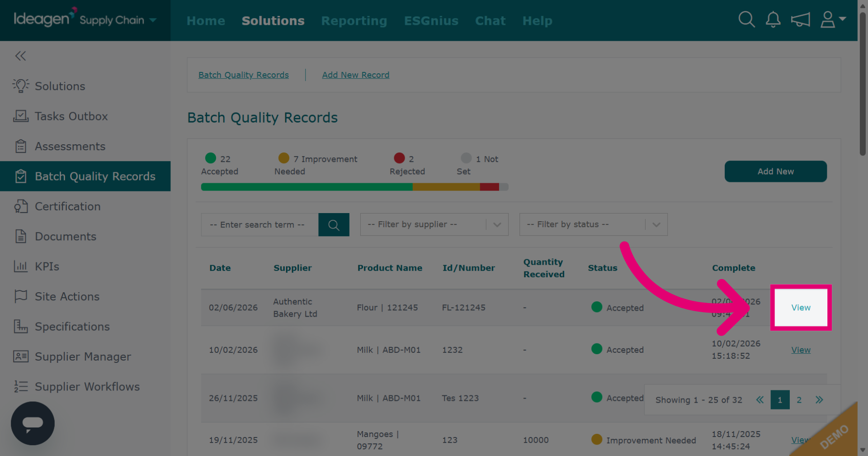Click the Assessments clipboard icon

tap(21, 146)
